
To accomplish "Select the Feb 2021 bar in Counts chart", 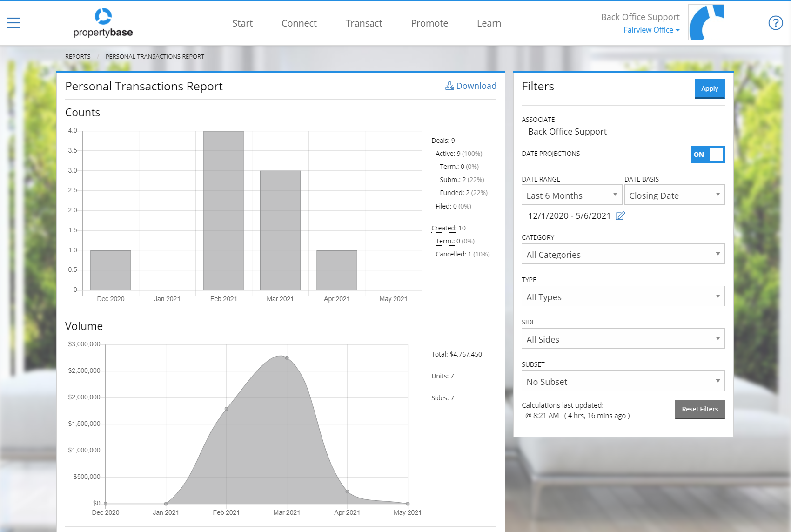I will click(x=224, y=209).
